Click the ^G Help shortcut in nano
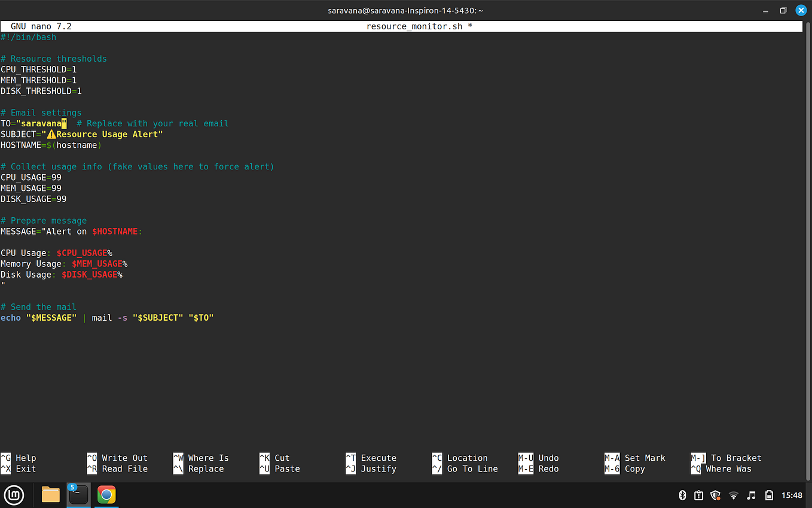 pyautogui.click(x=19, y=458)
